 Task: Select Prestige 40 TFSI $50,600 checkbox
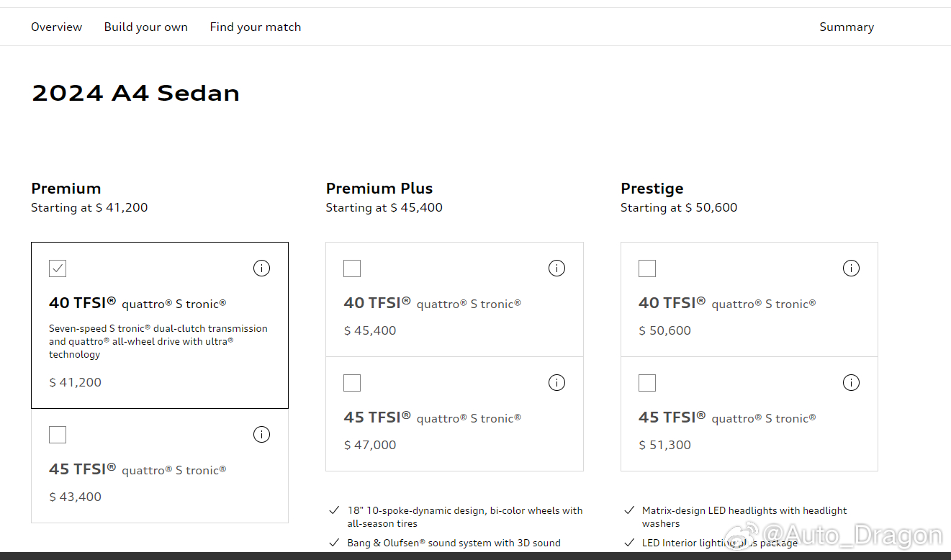[647, 268]
